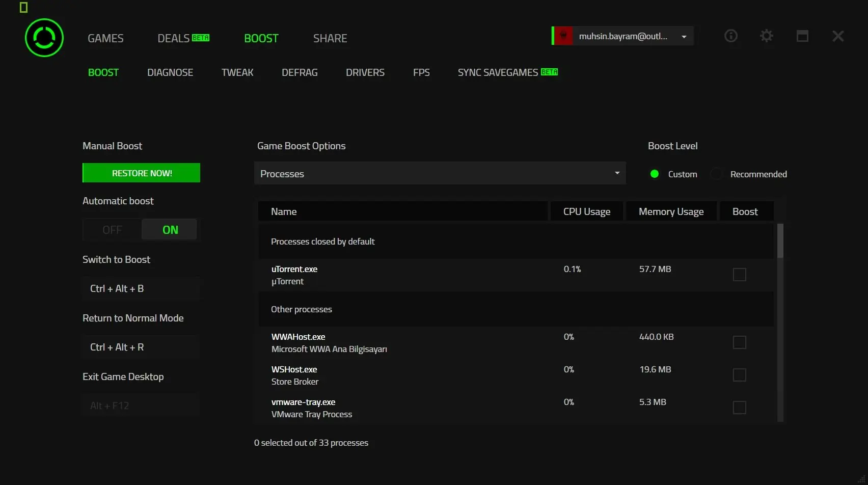This screenshot has width=868, height=485.
Task: Click the 'Processes closed by default' group header
Action: pyautogui.click(x=516, y=241)
